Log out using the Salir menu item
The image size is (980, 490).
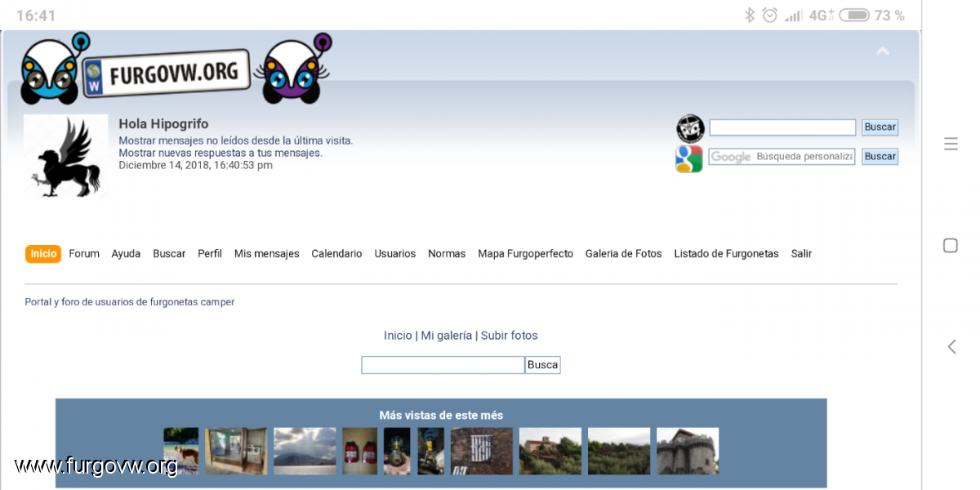point(801,254)
